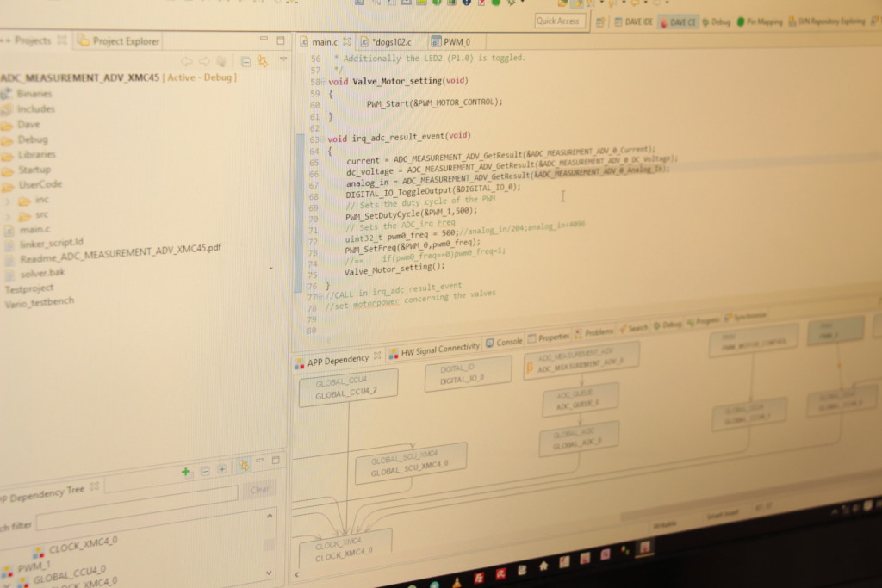Collapse the irq_adc_result_event fold marker at line 63
The image size is (882, 588).
click(323, 138)
